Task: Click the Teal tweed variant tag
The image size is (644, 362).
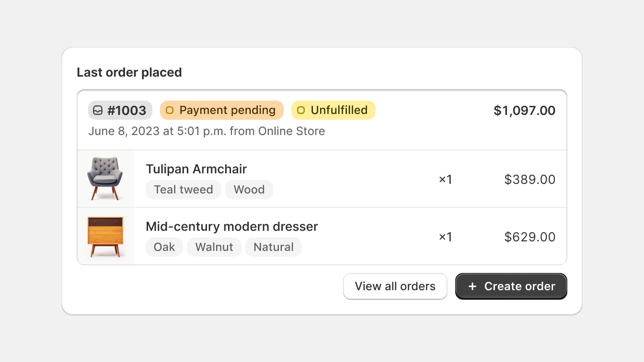Action: (184, 190)
